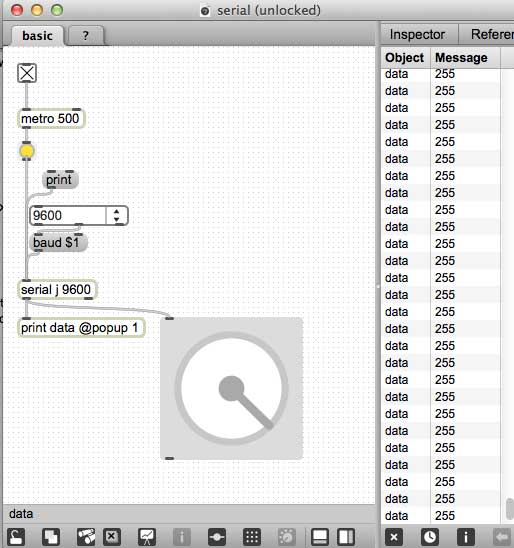
Task: Click the grayed back arrow icon
Action: pos(502,536)
